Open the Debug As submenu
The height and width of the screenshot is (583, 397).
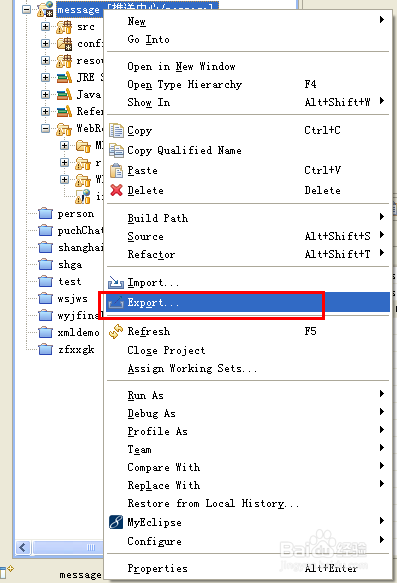click(x=248, y=413)
